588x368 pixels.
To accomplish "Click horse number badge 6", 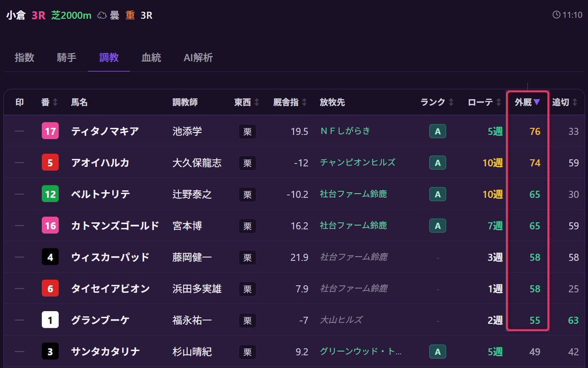I will [50, 289].
